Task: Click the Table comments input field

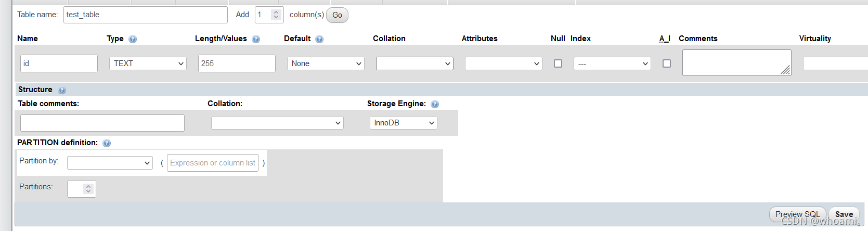Action: [x=102, y=123]
